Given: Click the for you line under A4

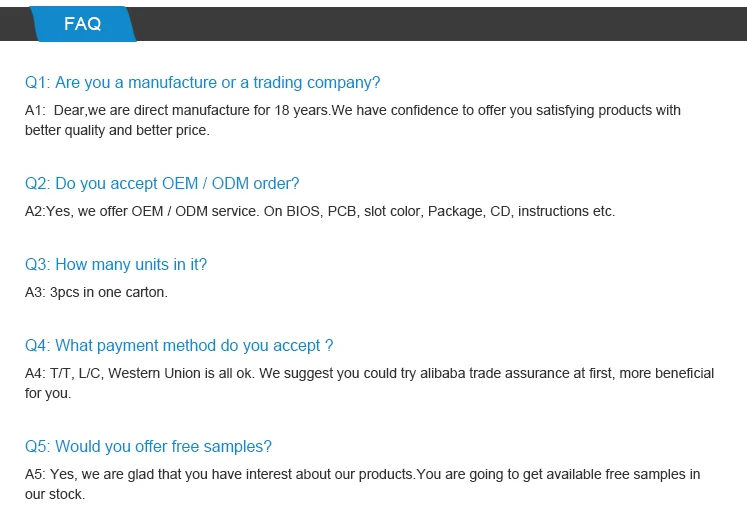Looking at the screenshot, I should pyautogui.click(x=48, y=393).
